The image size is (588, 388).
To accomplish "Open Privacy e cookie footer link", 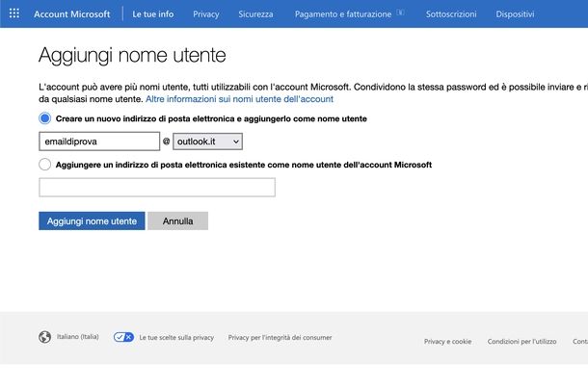I will click(448, 342).
